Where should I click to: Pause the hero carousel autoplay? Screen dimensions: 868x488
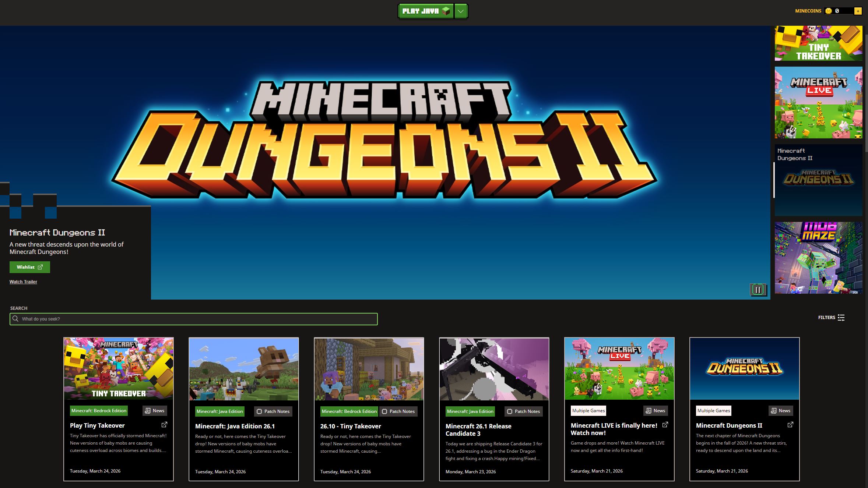(758, 290)
